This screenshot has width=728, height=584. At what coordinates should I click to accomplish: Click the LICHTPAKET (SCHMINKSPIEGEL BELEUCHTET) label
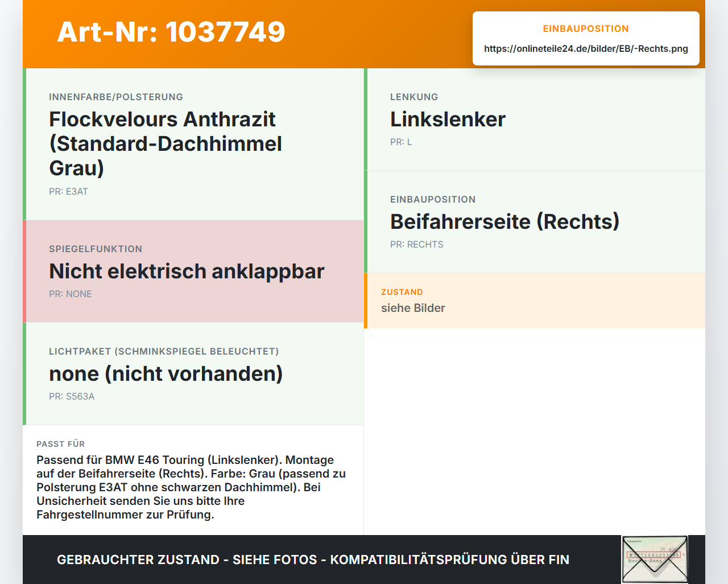[164, 351]
